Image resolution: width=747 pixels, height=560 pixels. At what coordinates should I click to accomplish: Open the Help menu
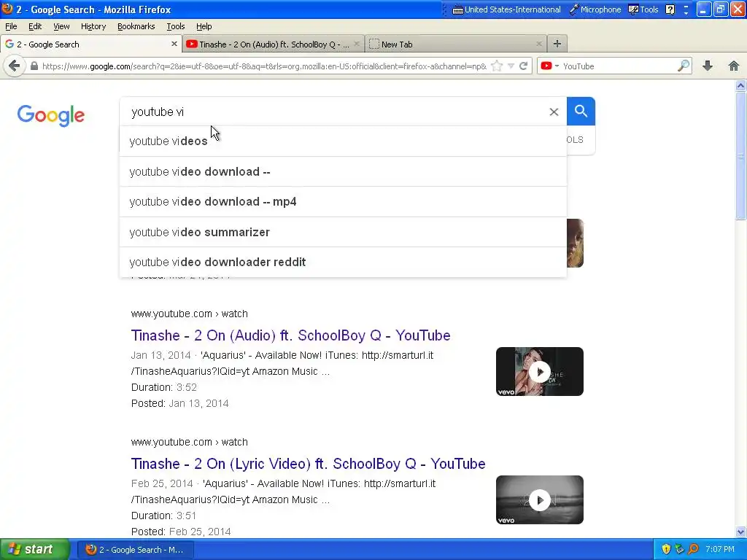point(204,26)
